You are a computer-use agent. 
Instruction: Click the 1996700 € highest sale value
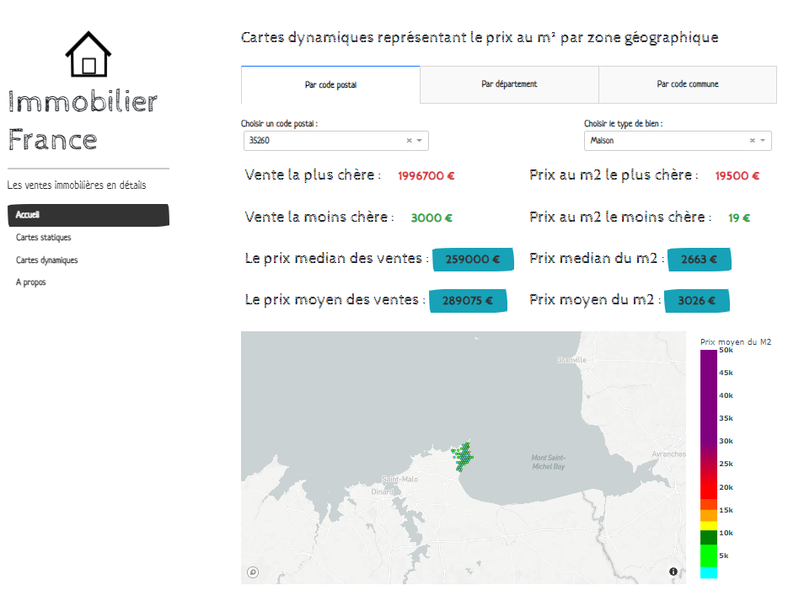tap(426, 176)
